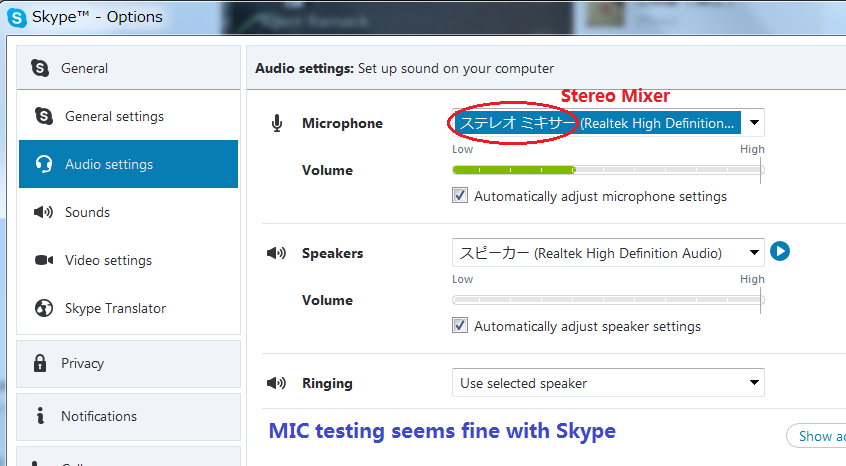
Task: Open the Sounds settings page
Action: point(128,212)
